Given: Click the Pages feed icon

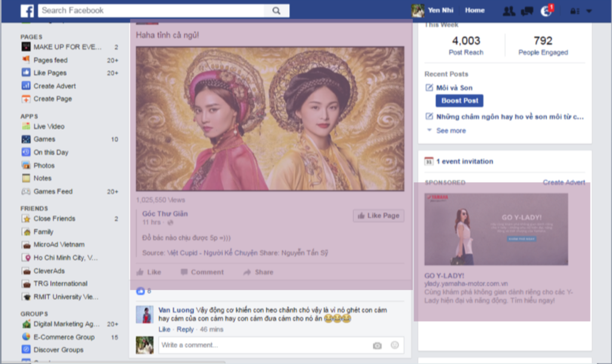Looking at the screenshot, I should point(26,60).
